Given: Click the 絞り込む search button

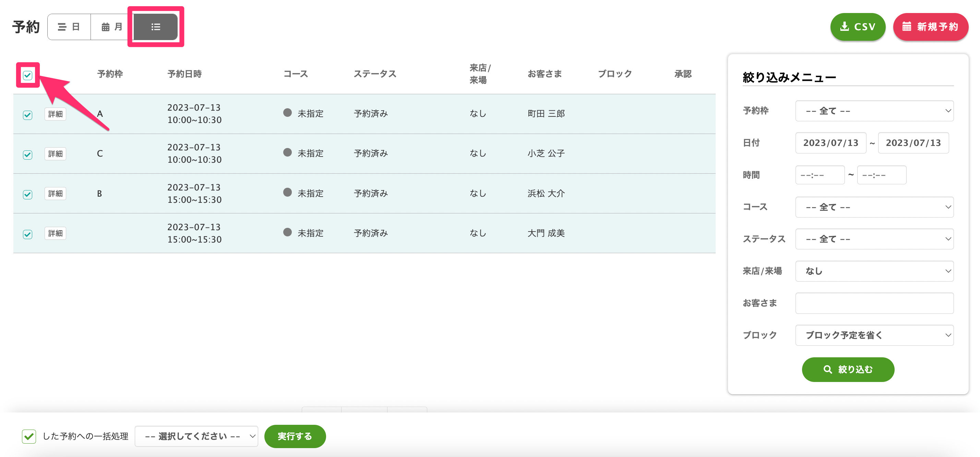Looking at the screenshot, I should point(848,369).
